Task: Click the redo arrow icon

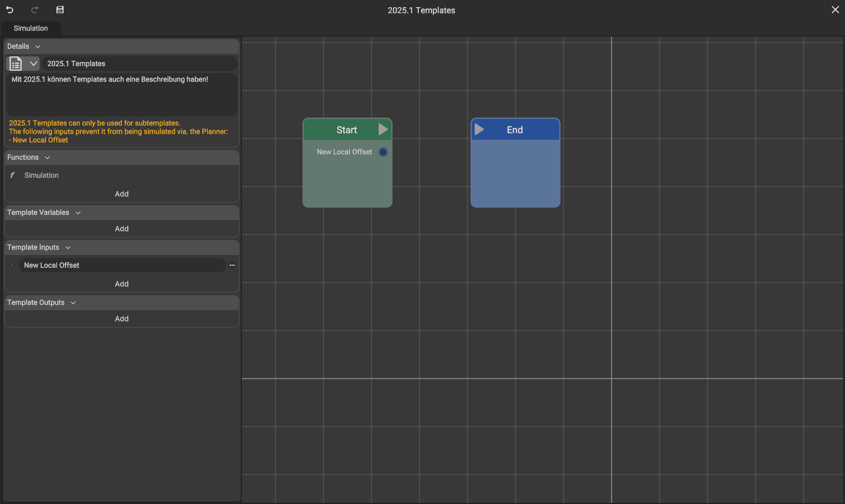Action: 35,10
